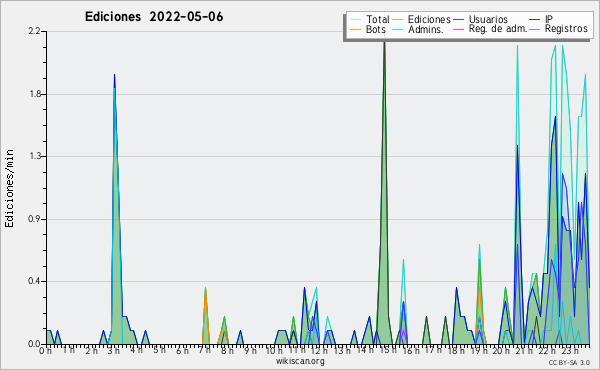Screen dimensions: 600x370
Task: Click the chart title 'Ediciones 2022-05-06'
Action: (x=154, y=17)
